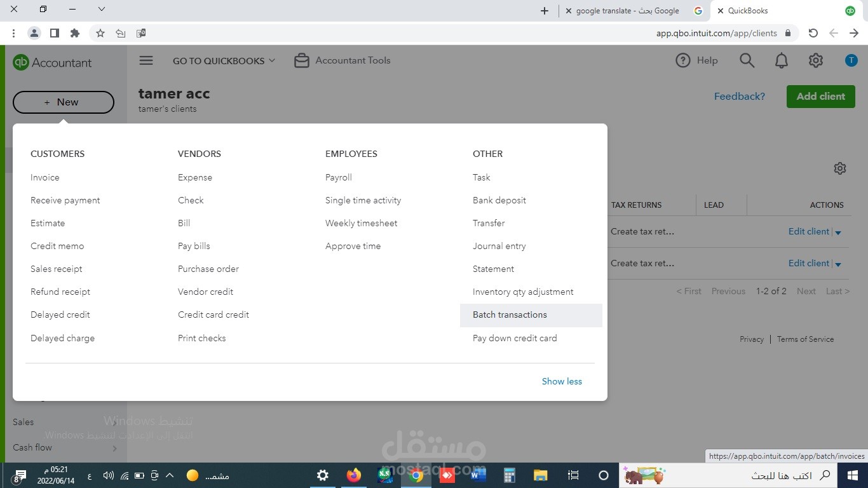The height and width of the screenshot is (488, 868).
Task: Choose Inventory qty adjustment
Action: coord(523,292)
